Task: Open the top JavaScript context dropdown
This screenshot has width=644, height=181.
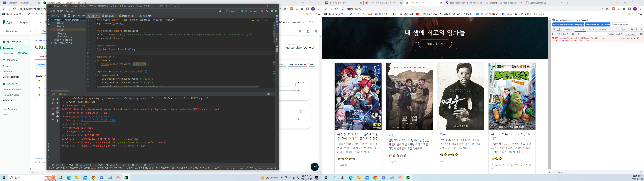Action: coord(566,34)
